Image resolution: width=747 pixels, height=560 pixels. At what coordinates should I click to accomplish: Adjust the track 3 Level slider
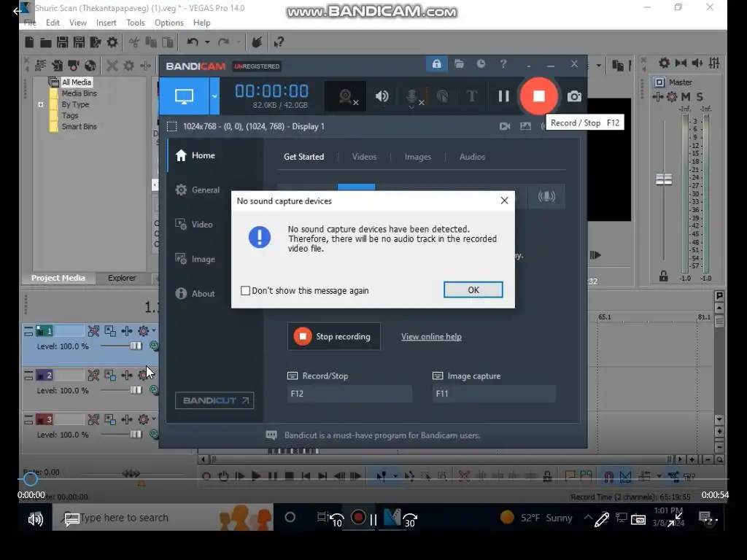pos(136,435)
